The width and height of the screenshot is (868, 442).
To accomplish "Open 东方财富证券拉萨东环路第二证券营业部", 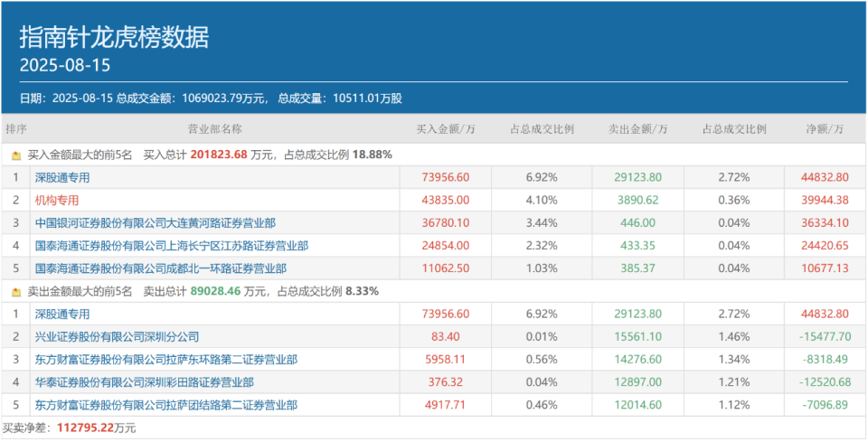I will tap(166, 359).
